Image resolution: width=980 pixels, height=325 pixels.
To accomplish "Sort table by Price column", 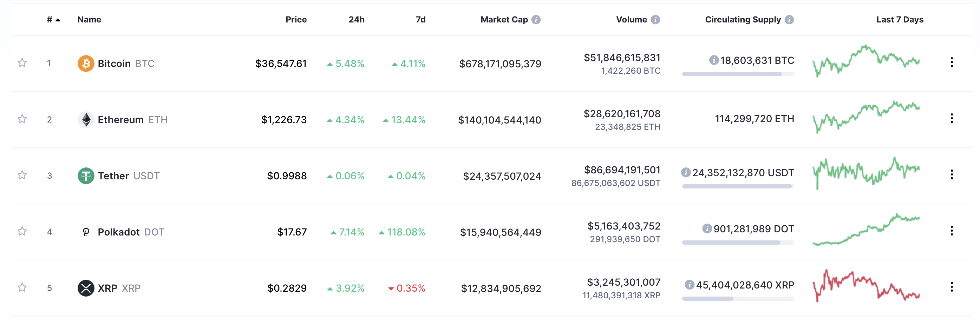I will point(296,20).
